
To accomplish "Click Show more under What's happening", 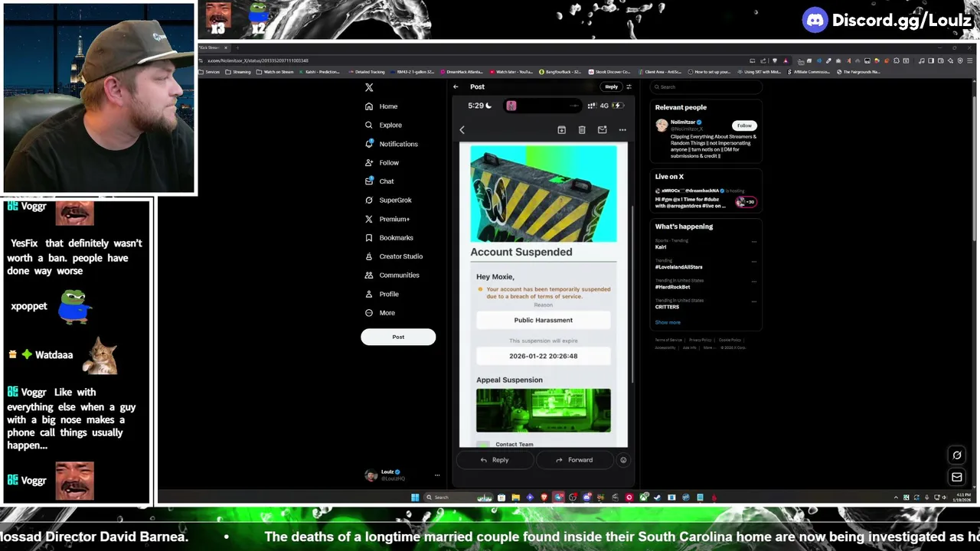I will coord(668,322).
